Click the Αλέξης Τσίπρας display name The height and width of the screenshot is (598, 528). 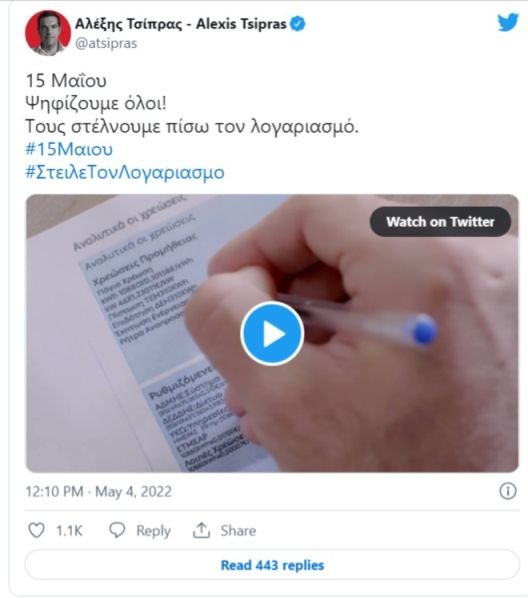[129, 24]
